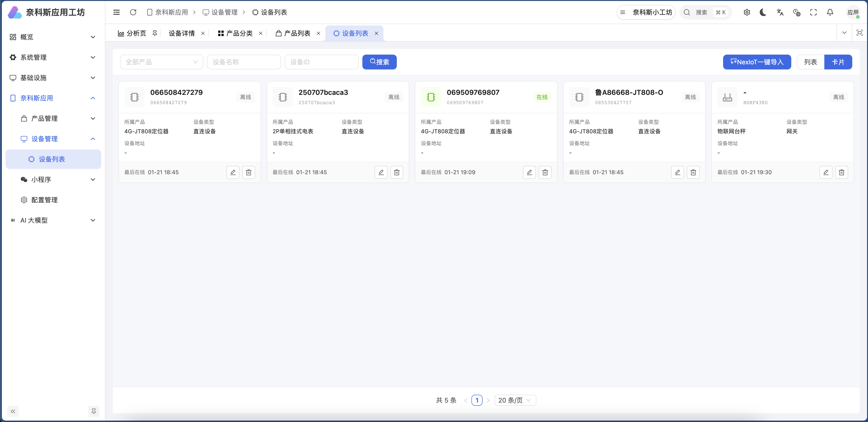
Task: Edit device 066508427279 with pencil icon
Action: pos(233,172)
